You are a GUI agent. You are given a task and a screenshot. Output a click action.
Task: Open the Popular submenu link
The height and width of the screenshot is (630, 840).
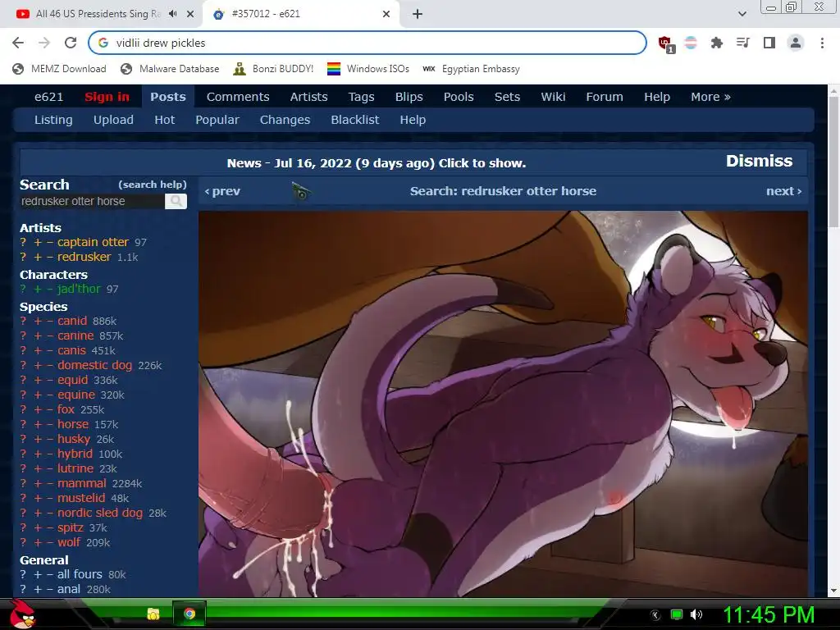[x=217, y=120]
